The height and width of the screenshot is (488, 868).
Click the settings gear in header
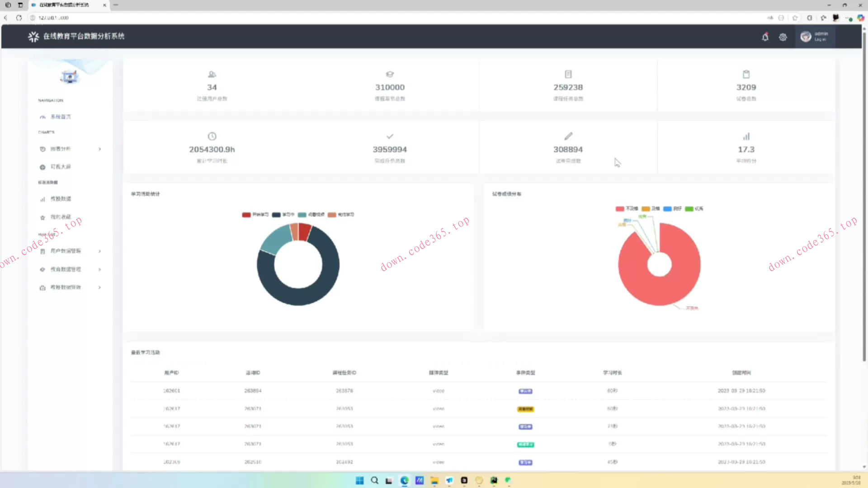coord(783,37)
